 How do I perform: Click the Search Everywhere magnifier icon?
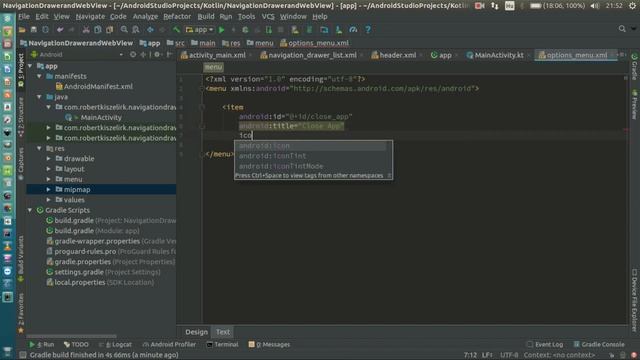[622, 29]
